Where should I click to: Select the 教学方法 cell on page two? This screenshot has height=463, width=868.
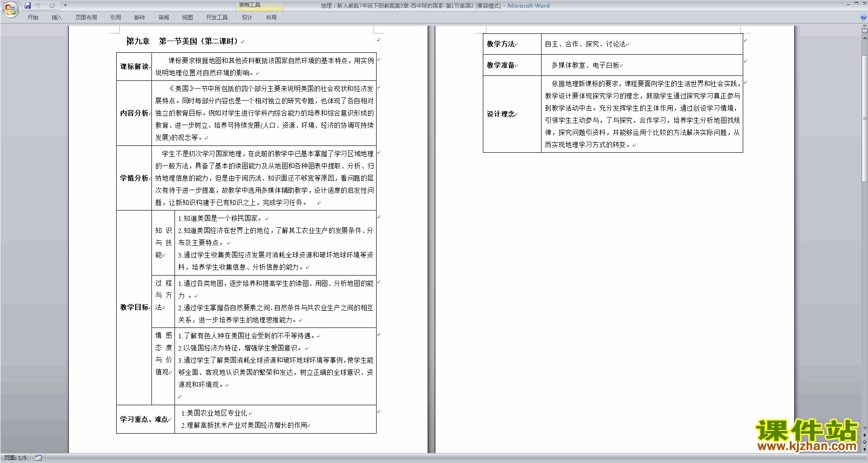coord(512,44)
